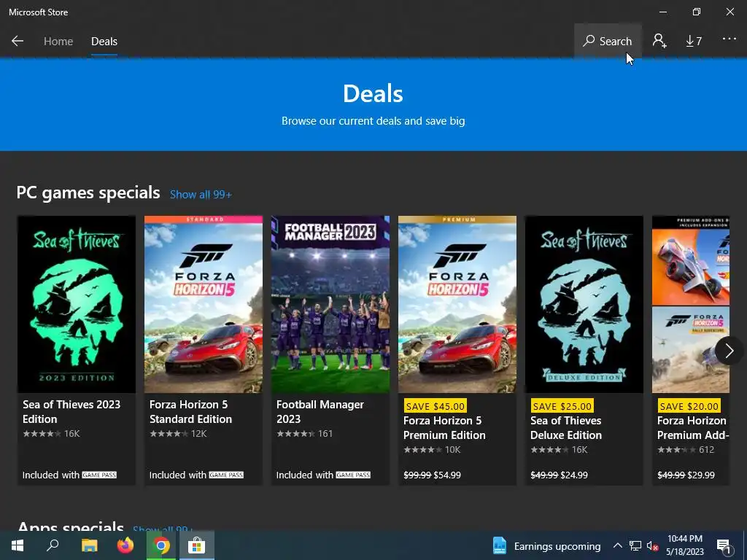Click Game Pass badge under Forza Standard Edition
Viewport: 747px width, 560px height.
point(226,475)
